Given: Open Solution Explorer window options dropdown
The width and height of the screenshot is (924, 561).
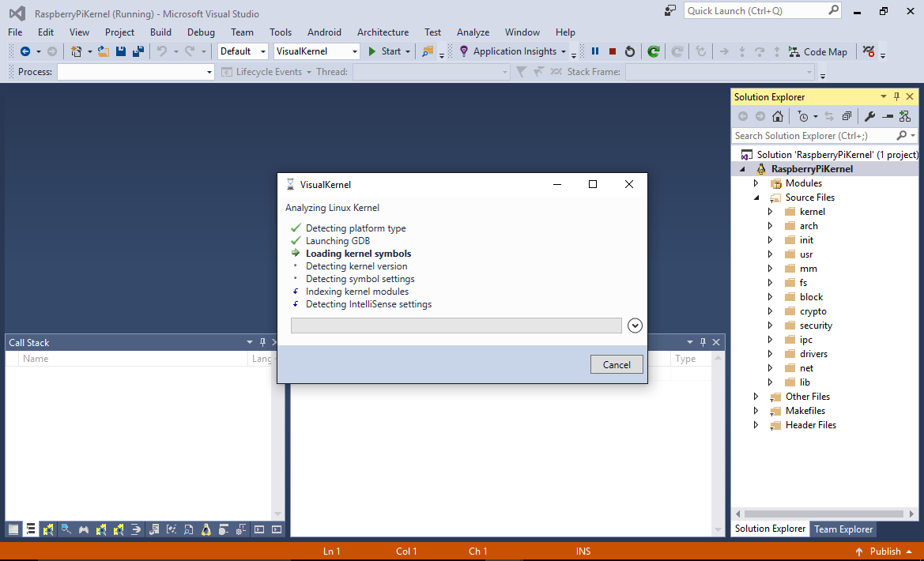Looking at the screenshot, I should pos(884,96).
